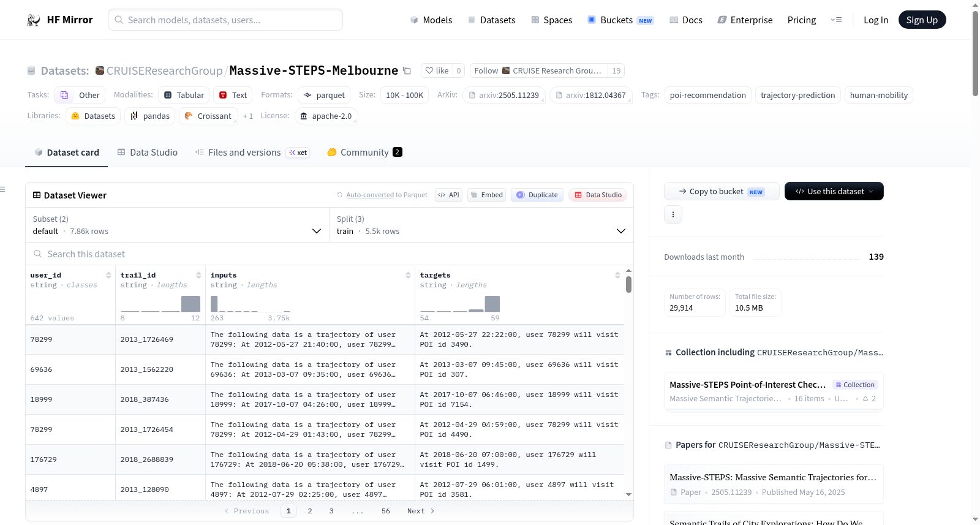The width and height of the screenshot is (980, 525).
Task: Select the poi-recommendation tag
Action: [707, 95]
